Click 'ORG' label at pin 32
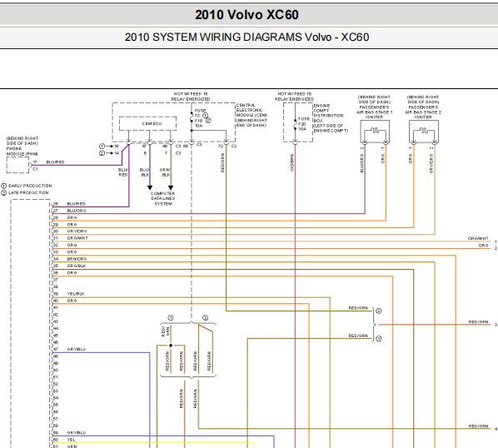Viewport: 498px width, 448px height. tap(72, 245)
